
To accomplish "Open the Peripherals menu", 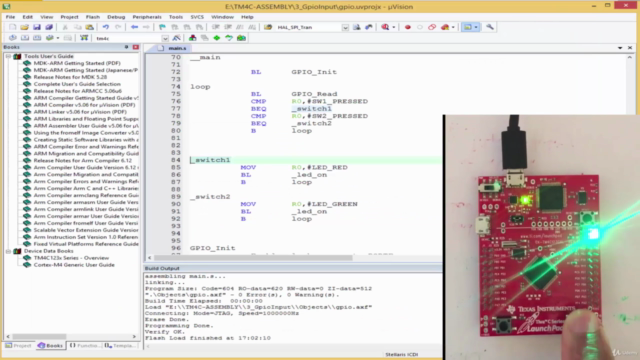I will pyautogui.click(x=147, y=17).
